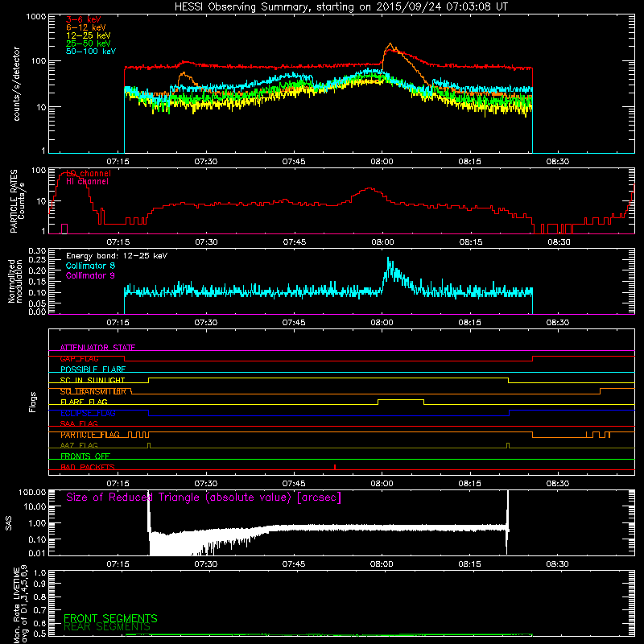Click the 0.30 tick on modulation axis
644x644 pixels.
[37, 250]
